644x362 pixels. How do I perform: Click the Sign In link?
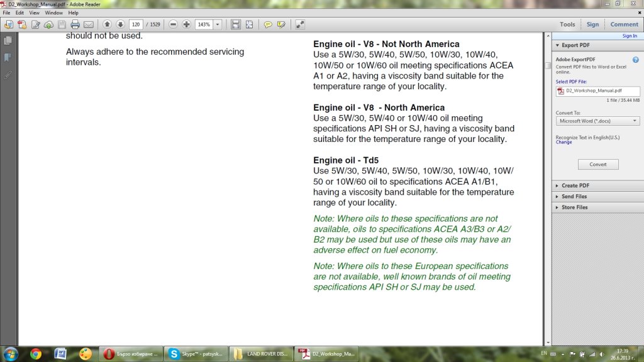pyautogui.click(x=630, y=36)
